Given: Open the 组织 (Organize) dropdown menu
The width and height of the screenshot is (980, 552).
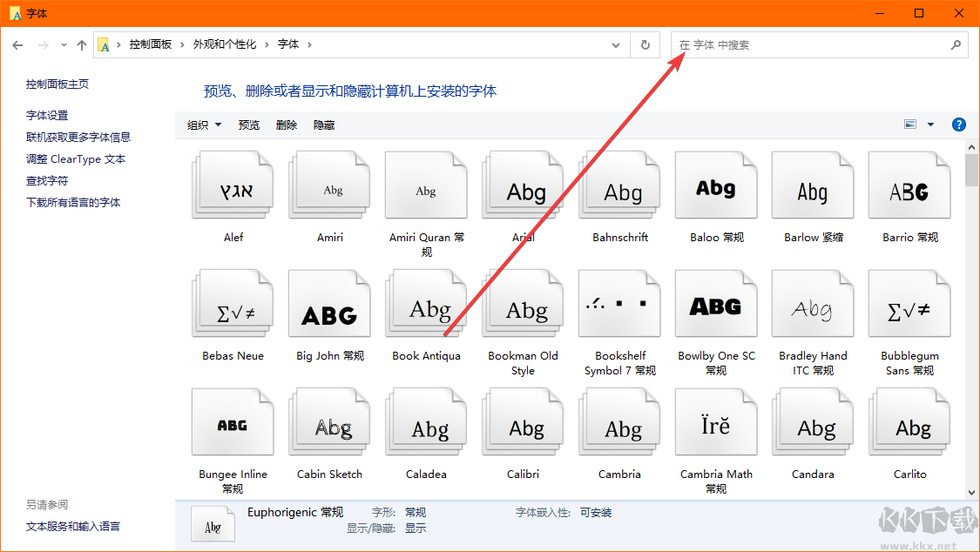Looking at the screenshot, I should [x=202, y=125].
